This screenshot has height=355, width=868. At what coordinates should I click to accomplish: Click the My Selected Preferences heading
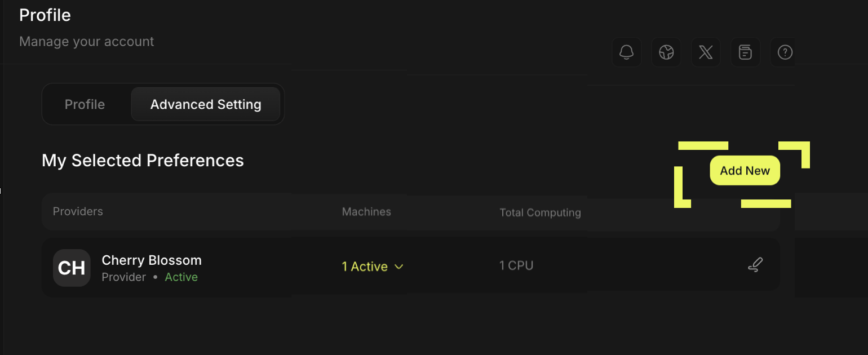(x=143, y=161)
